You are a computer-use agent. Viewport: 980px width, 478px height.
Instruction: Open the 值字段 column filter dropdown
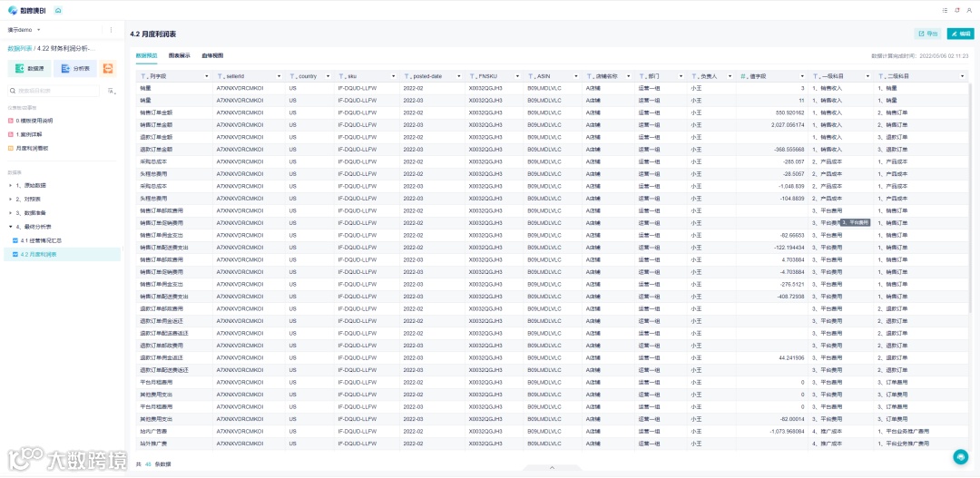pyautogui.click(x=802, y=76)
